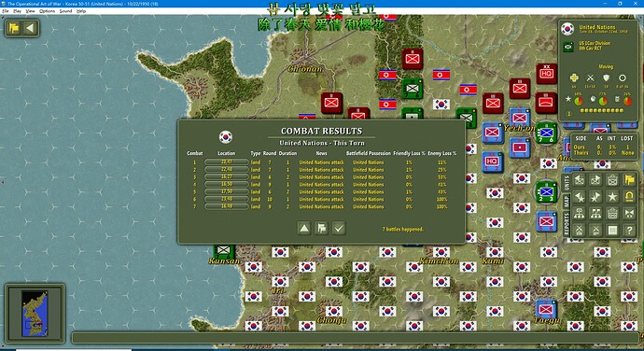644x351 pixels.
Task: Switch to the REPORTS tab in control panel
Action: click(x=567, y=224)
